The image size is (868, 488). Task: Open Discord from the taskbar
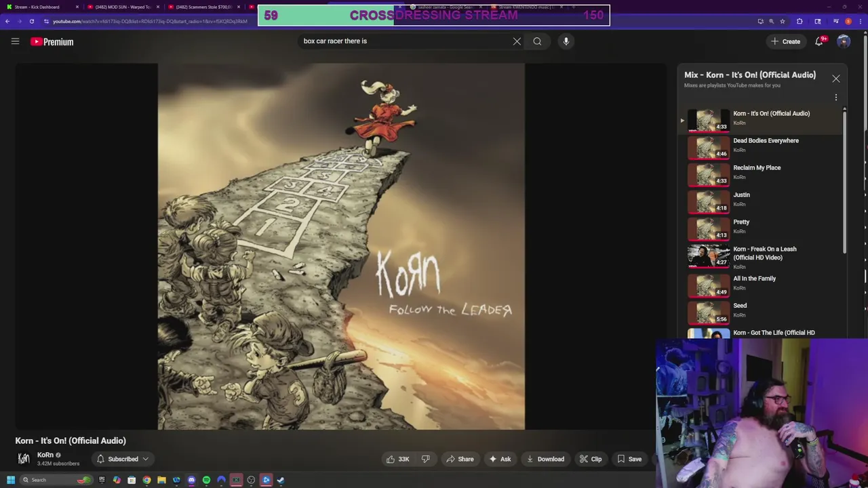tap(191, 480)
